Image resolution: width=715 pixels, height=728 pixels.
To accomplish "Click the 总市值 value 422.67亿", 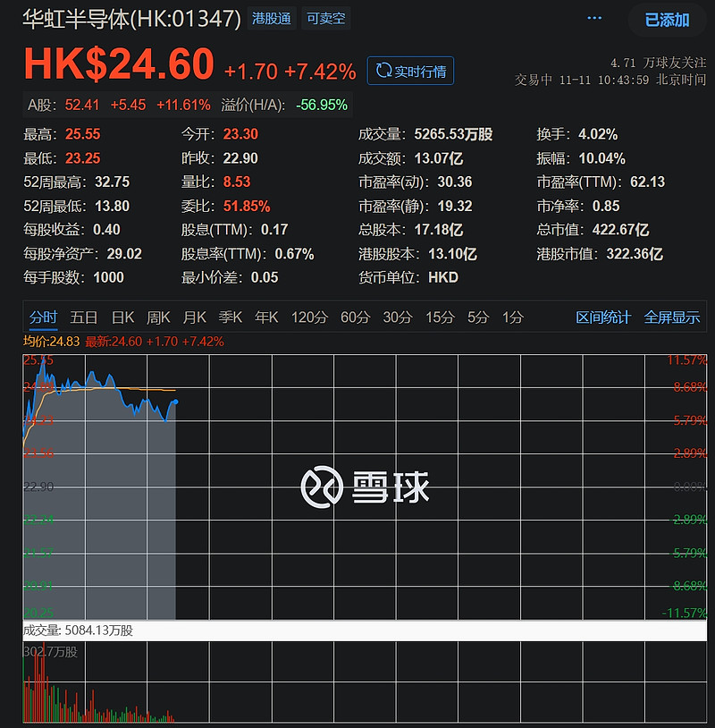I will tap(620, 230).
